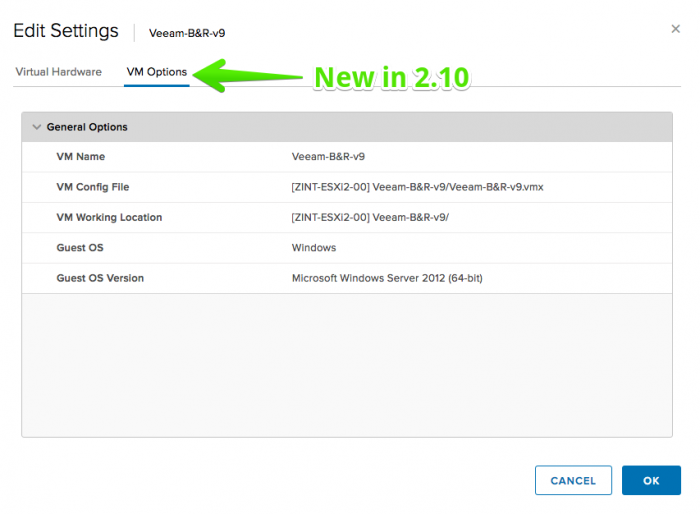The width and height of the screenshot is (700, 514).
Task: Click the Guest OS value Windows
Action: (314, 248)
